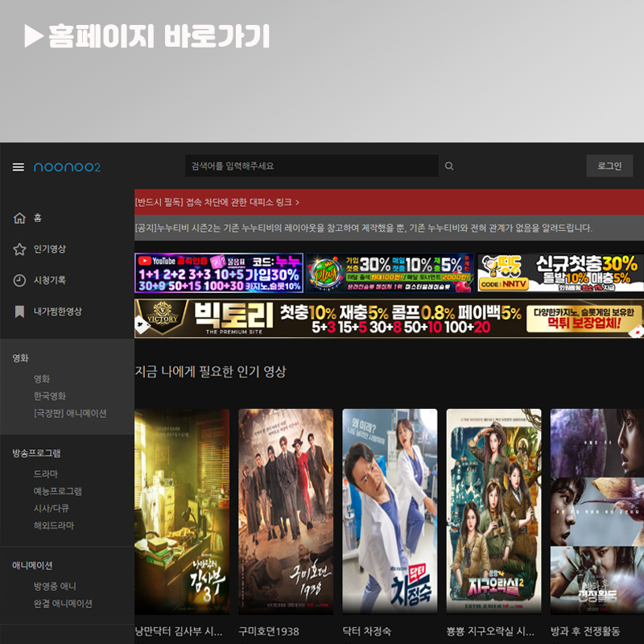Click the star icon for 인기영상
Viewport: 644px width, 644px height.
click(x=19, y=249)
